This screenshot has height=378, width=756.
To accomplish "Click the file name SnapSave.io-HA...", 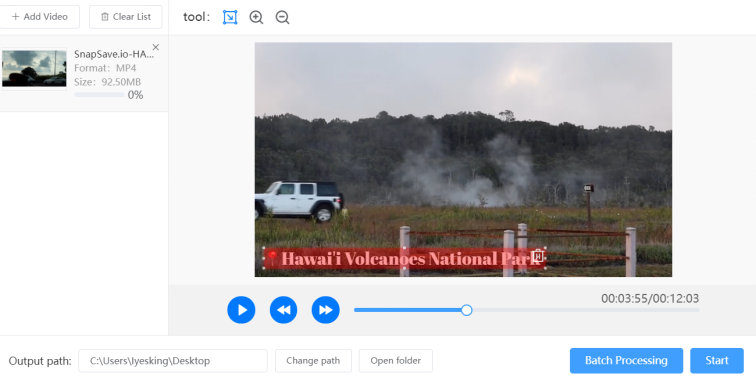I will point(114,54).
